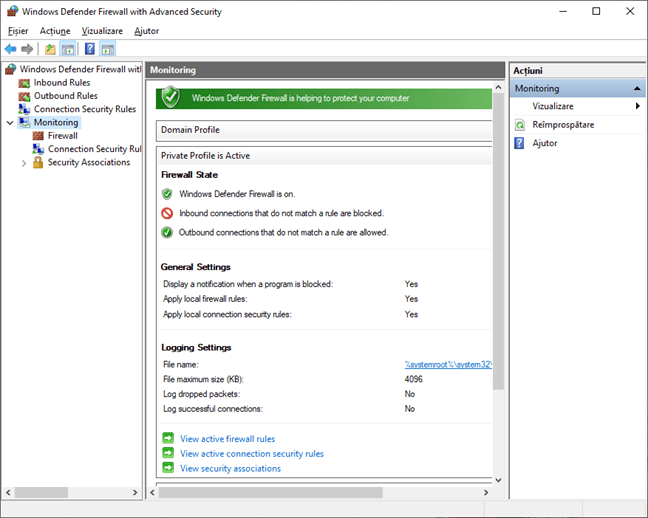
Task: Click the center pane vertical scrollbar thumb
Action: pos(498,241)
